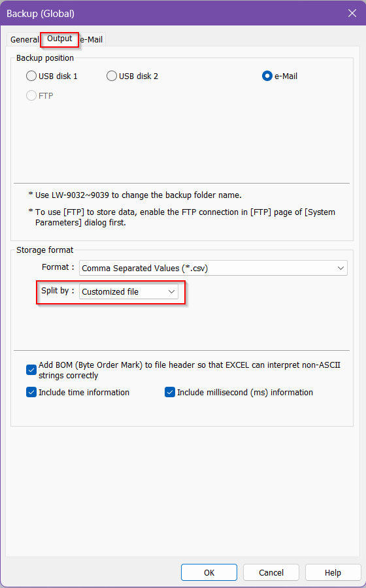Expand the Split by dropdown list
The height and width of the screenshot is (588, 366).
pyautogui.click(x=129, y=291)
